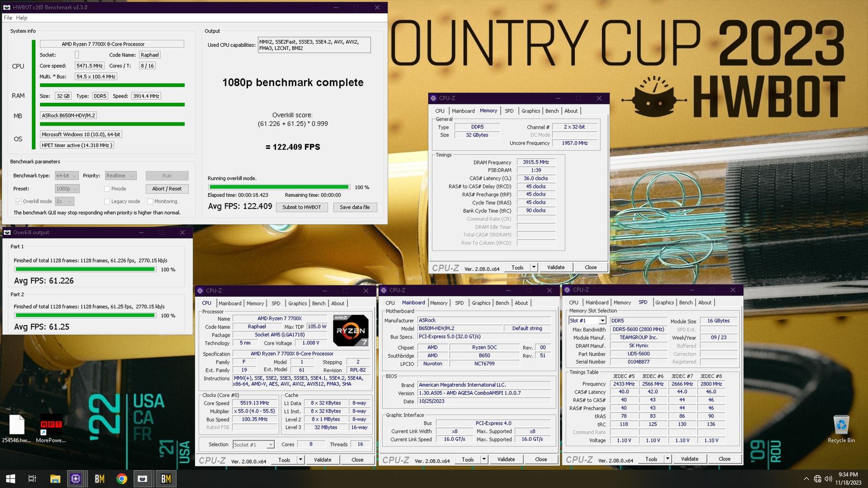Open last BM app in taskbar
The height and width of the screenshot is (488, 868).
(x=166, y=479)
